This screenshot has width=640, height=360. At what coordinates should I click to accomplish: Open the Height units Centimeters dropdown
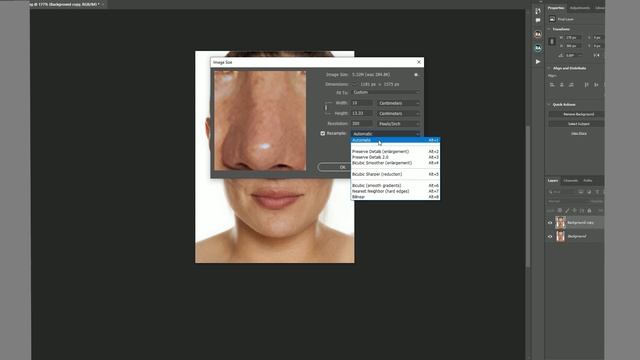tap(399, 113)
